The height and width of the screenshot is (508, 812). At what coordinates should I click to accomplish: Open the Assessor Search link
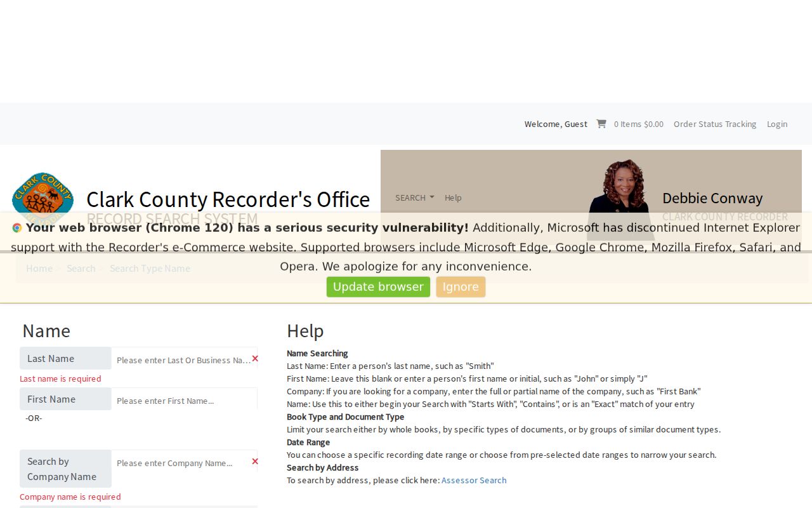[474, 480]
